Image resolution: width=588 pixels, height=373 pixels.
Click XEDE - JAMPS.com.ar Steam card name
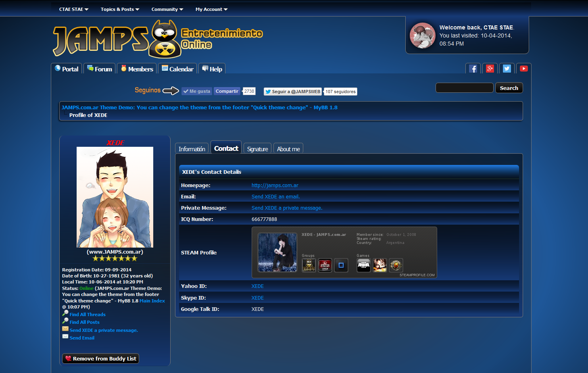click(x=324, y=235)
